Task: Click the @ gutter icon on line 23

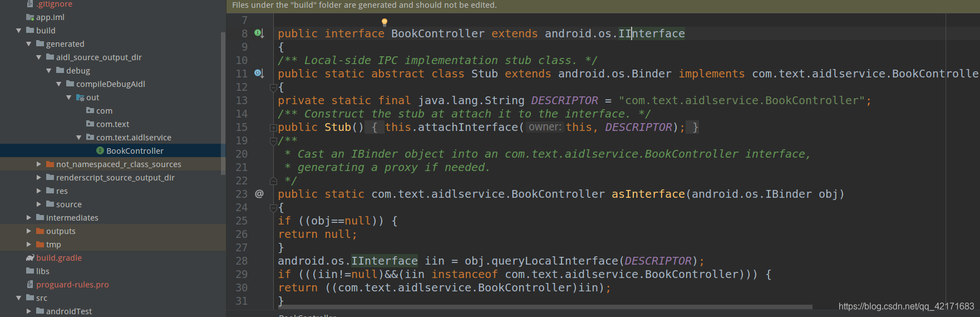Action: coord(259,194)
